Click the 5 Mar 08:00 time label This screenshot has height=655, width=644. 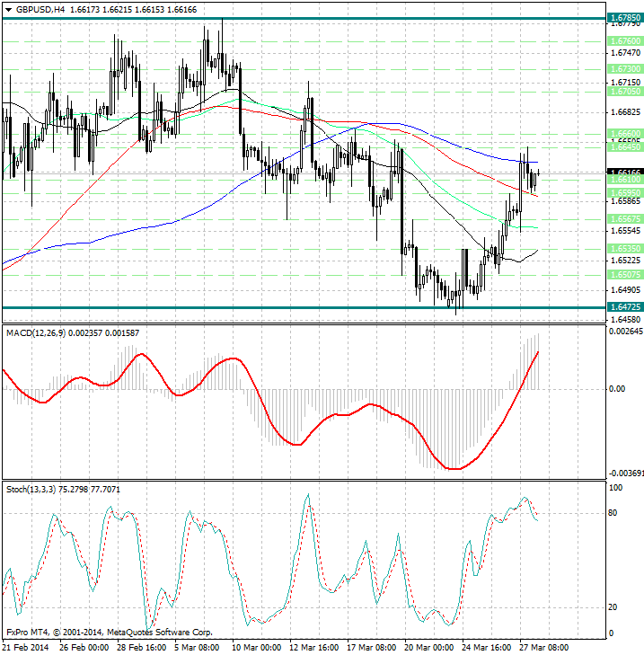point(197,648)
